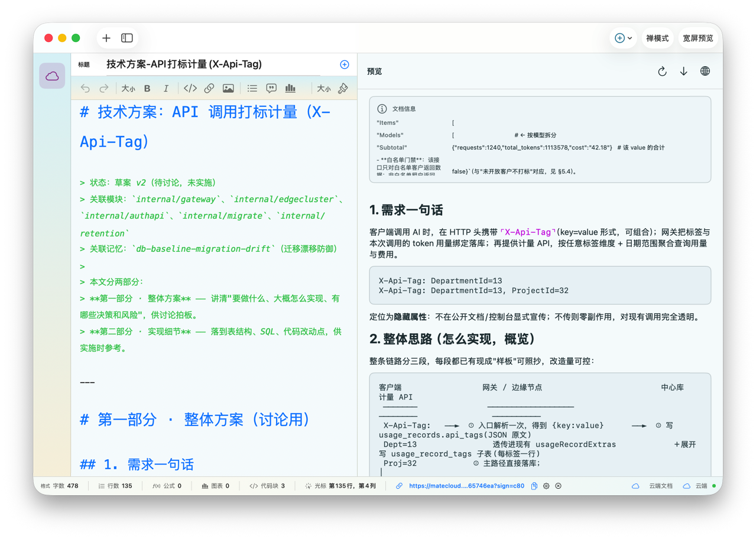Screen dimensions: 756x539
Task: Click the 文档信息 info icon
Action: click(x=382, y=109)
